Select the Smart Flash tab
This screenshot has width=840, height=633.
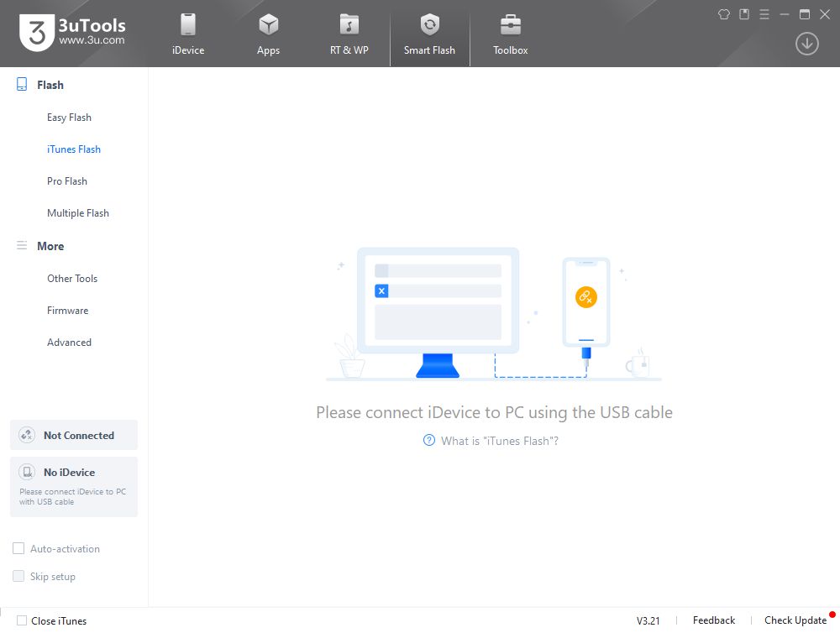pos(429,34)
